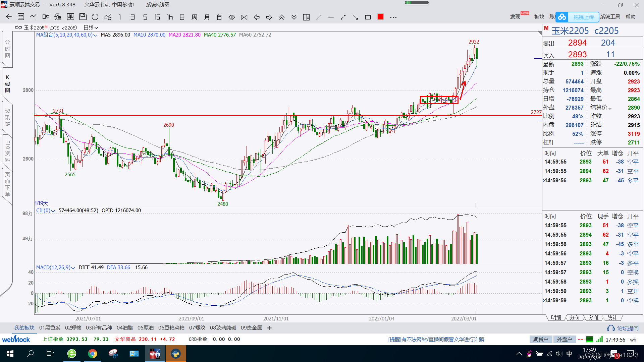Switch to the 资讯链 side tab
Viewport: 644px width, 362px height.
pos(7,117)
